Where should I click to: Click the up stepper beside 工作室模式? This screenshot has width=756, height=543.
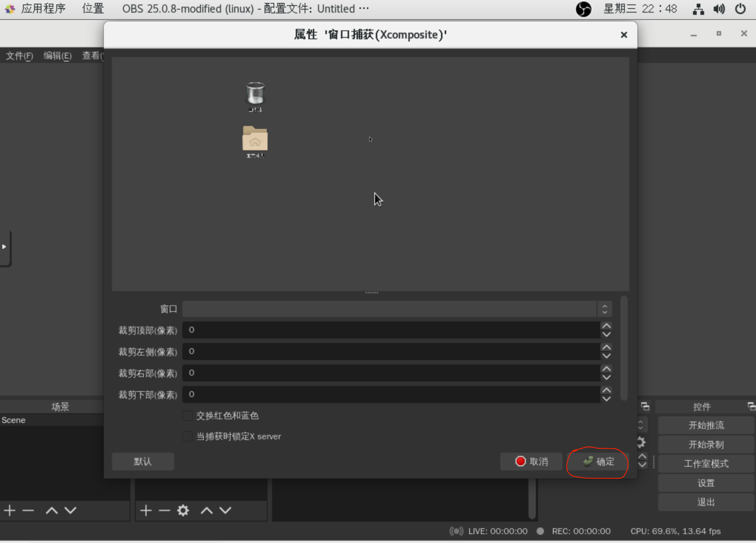pos(643,456)
